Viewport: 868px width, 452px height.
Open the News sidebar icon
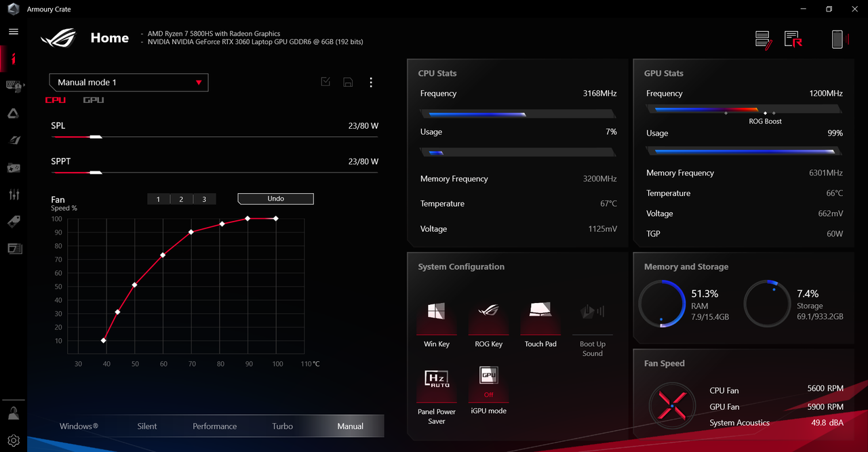click(x=14, y=249)
